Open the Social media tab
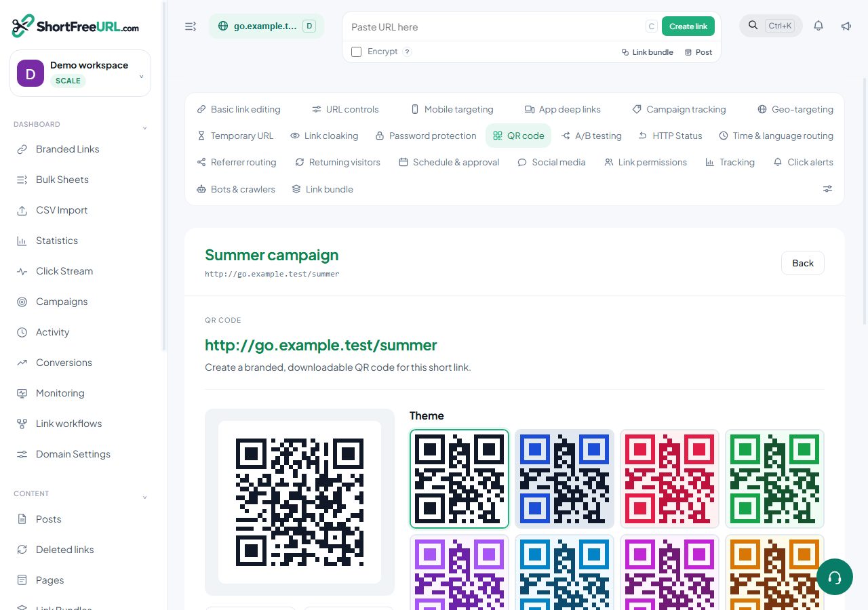Image resolution: width=868 pixels, height=610 pixels. click(551, 162)
